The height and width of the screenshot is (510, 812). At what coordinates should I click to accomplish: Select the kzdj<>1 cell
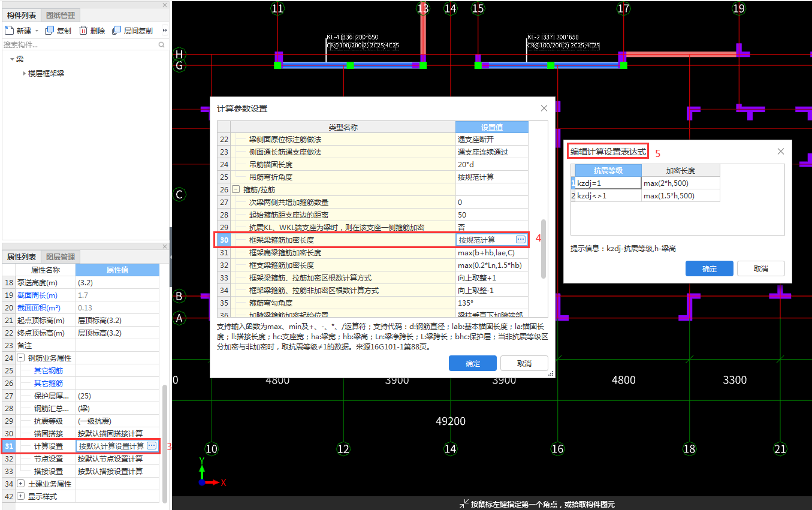[x=608, y=195]
